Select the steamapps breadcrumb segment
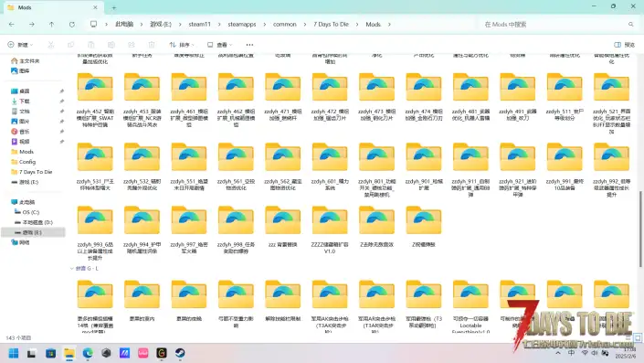This screenshot has height=363, width=644. point(242,25)
